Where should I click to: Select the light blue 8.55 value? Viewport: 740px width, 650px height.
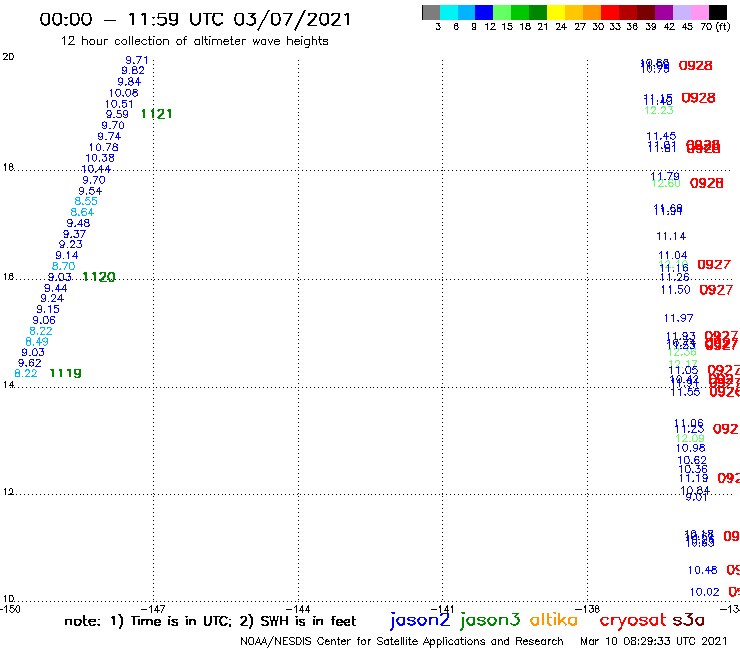86,201
